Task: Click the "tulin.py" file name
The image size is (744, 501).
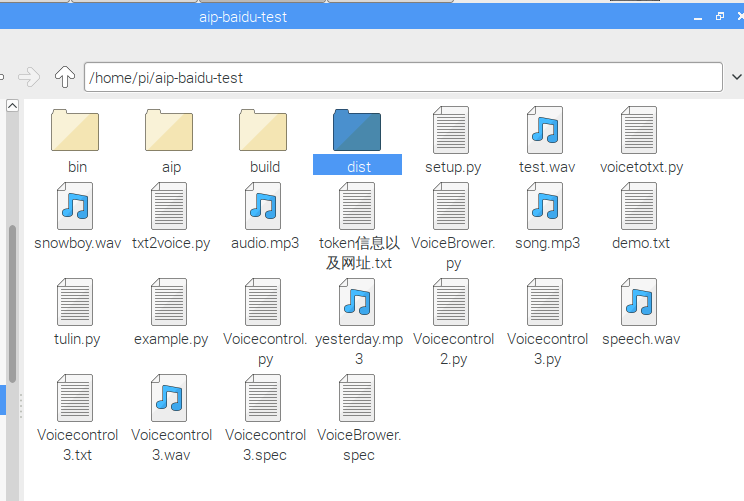Action: point(77,339)
